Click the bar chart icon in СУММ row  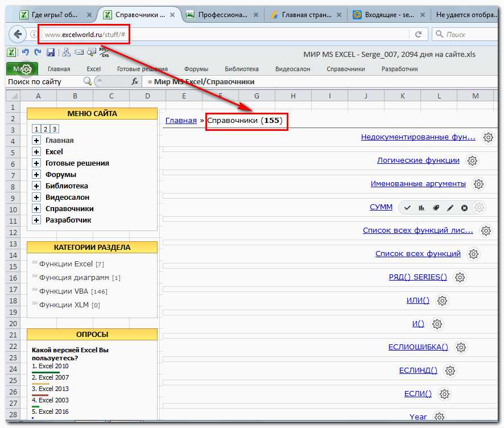[422, 208]
